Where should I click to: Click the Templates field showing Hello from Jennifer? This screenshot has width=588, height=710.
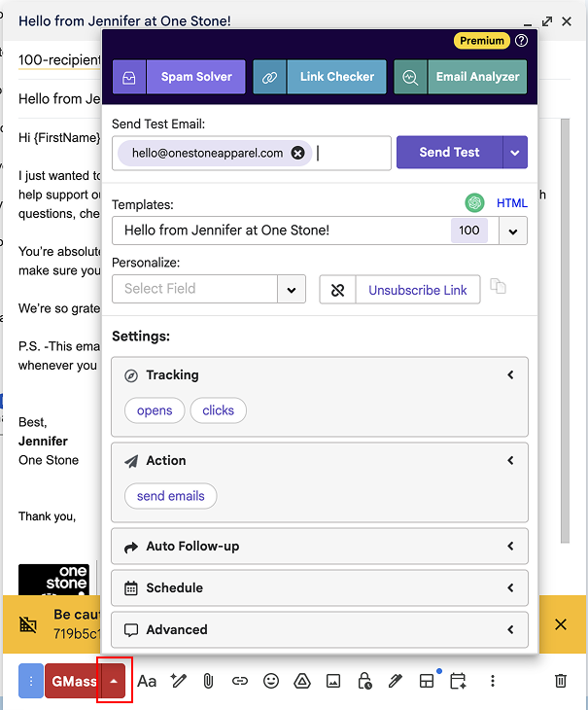coord(281,231)
